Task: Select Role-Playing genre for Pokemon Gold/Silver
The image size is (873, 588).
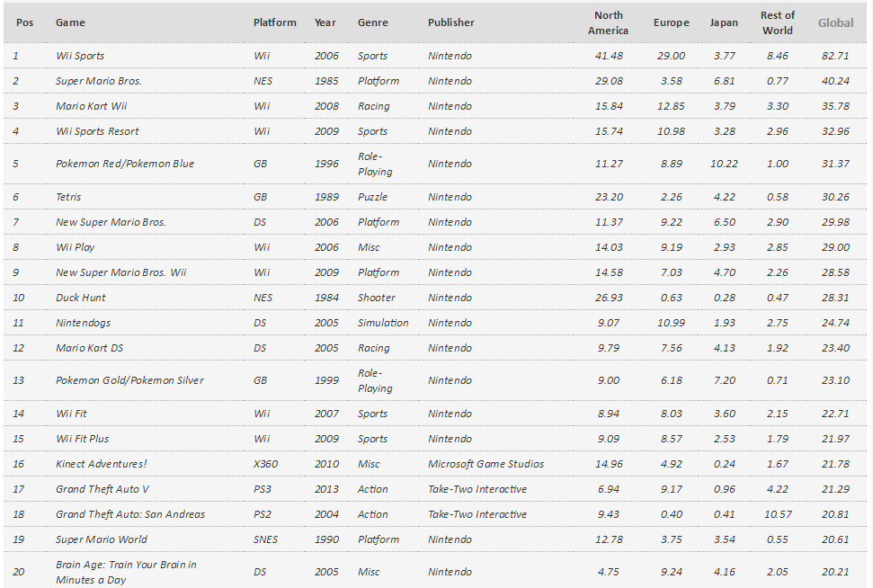Action: pyautogui.click(x=375, y=380)
